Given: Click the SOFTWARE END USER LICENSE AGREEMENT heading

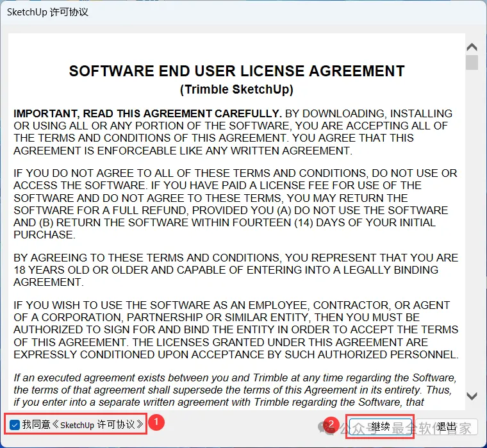Looking at the screenshot, I should (236, 71).
